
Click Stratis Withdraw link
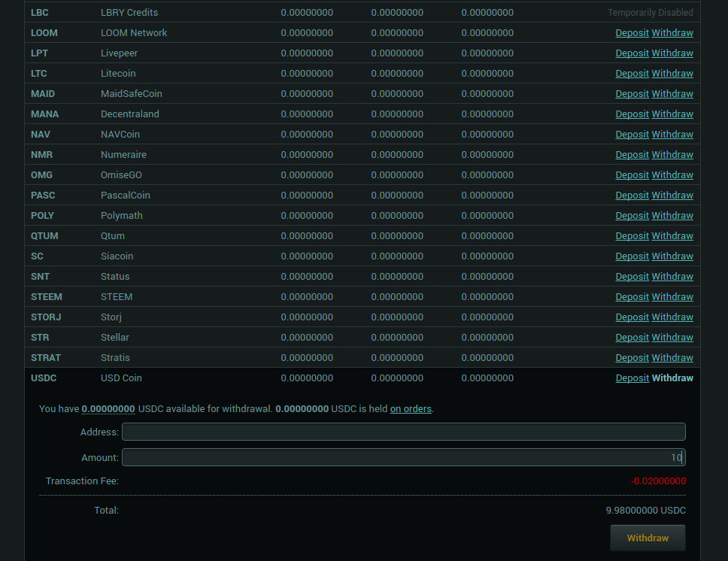672,358
